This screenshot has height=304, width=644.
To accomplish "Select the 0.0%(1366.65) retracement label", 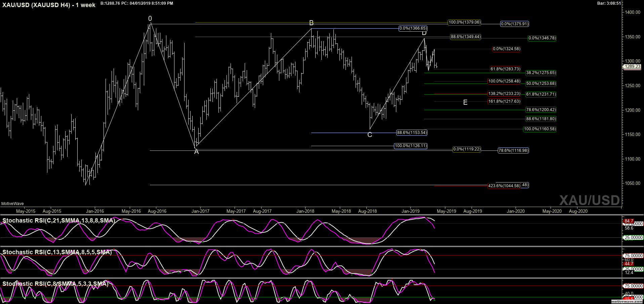I will [413, 28].
